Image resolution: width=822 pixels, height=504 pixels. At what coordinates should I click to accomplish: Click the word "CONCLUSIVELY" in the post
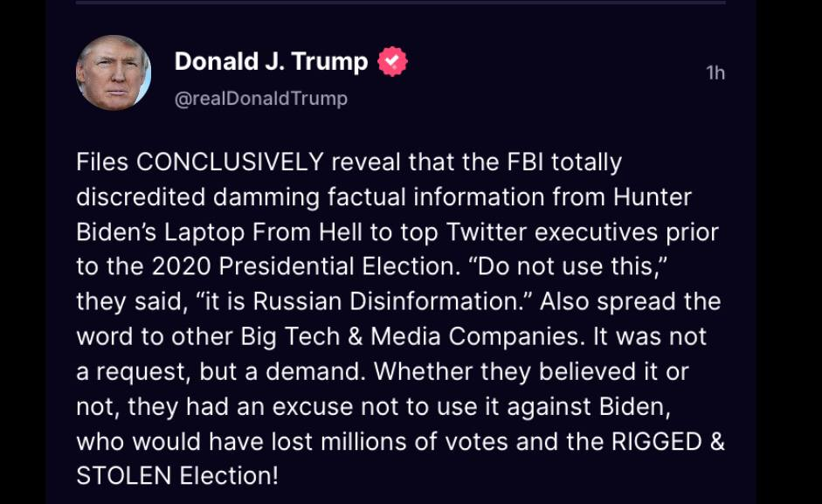(231, 162)
